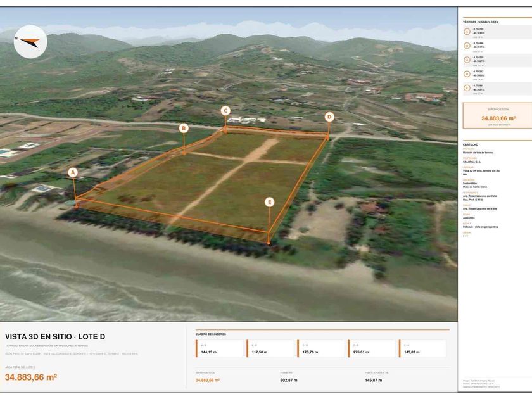532x399 pixels.
Task: Select vertex marker D on the map
Action: click(x=329, y=117)
